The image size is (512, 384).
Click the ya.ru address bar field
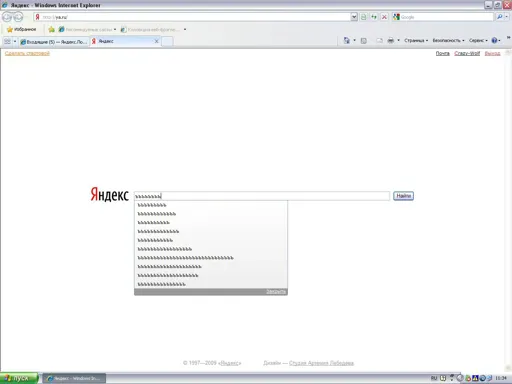(x=193, y=17)
